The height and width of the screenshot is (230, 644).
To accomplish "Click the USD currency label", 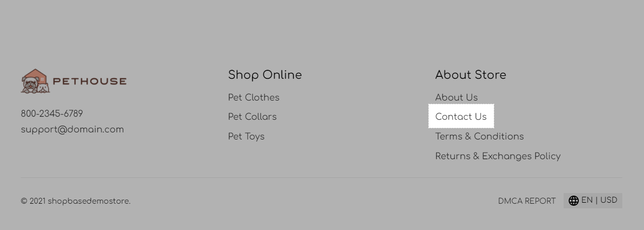I will 609,200.
